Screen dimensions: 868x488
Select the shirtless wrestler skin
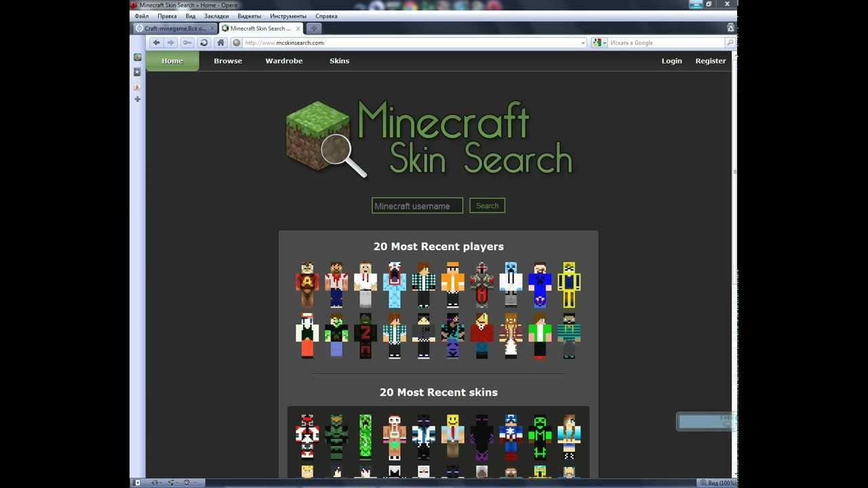point(395,437)
